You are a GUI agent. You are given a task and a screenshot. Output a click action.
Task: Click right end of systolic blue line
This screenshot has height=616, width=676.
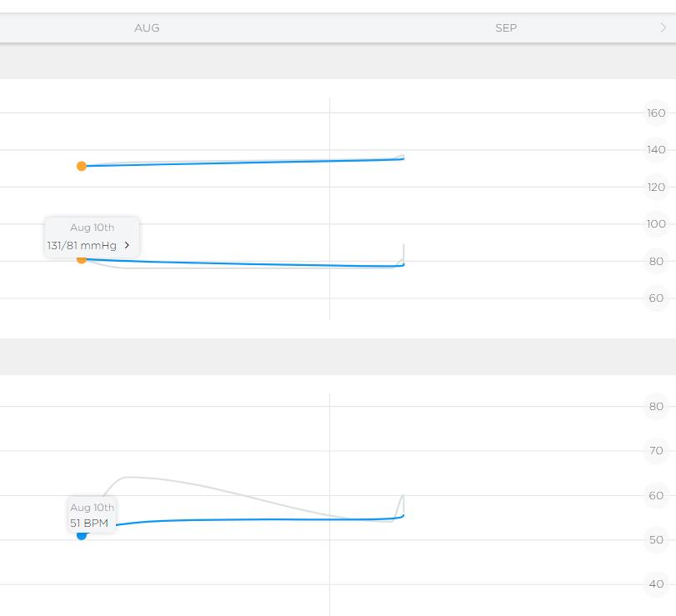403,158
